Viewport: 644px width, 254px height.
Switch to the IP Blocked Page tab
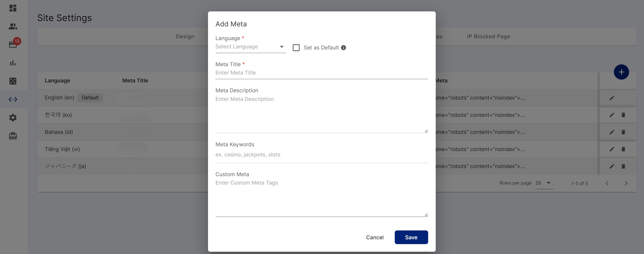pos(488,37)
